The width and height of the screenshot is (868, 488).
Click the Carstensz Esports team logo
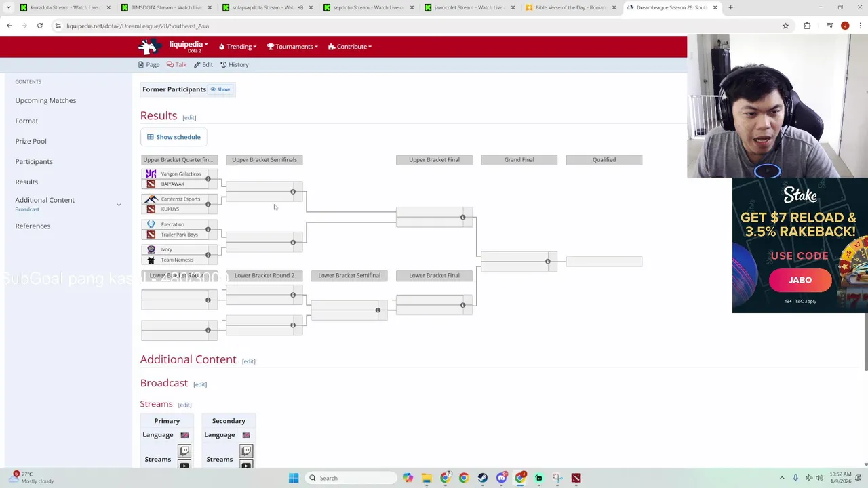[x=151, y=199]
